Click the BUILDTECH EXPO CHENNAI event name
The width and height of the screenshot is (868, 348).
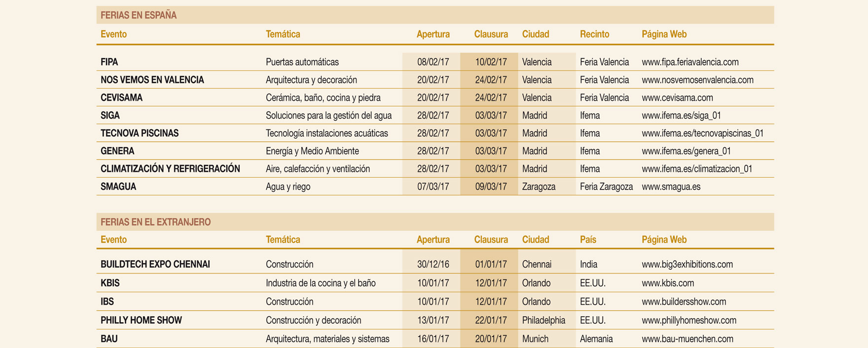click(x=155, y=265)
